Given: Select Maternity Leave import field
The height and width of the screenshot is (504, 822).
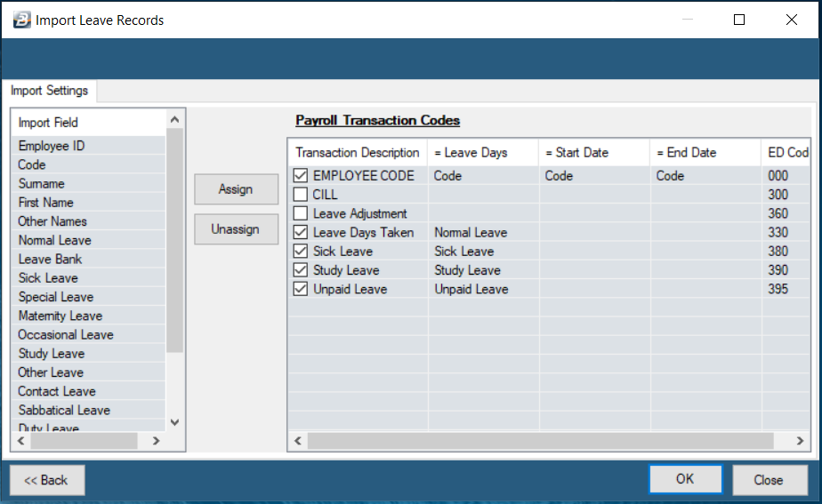Looking at the screenshot, I should pyautogui.click(x=89, y=316).
